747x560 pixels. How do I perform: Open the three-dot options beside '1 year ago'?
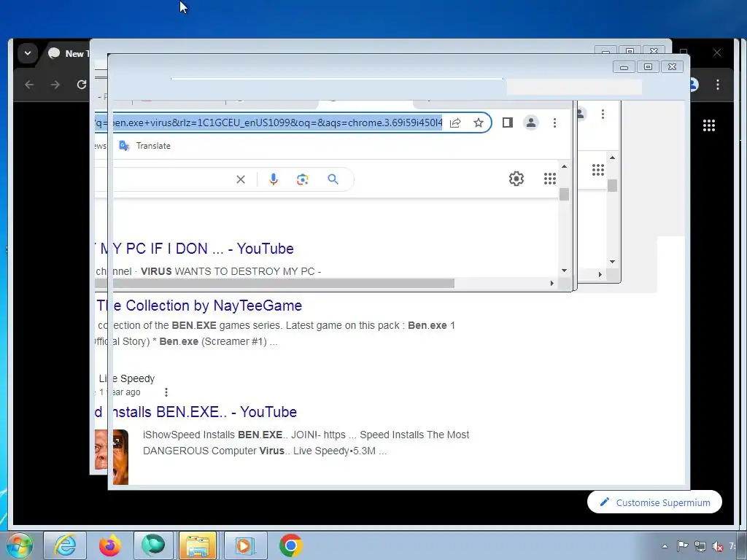tap(166, 392)
